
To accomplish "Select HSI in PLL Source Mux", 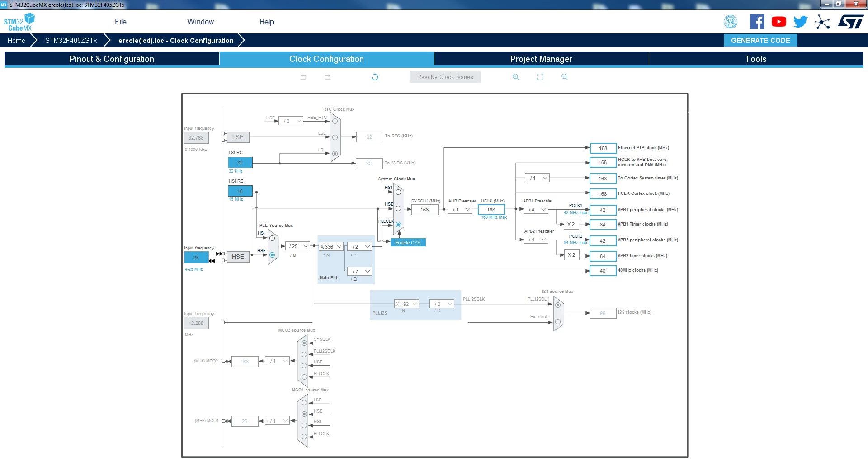I will [x=272, y=238].
